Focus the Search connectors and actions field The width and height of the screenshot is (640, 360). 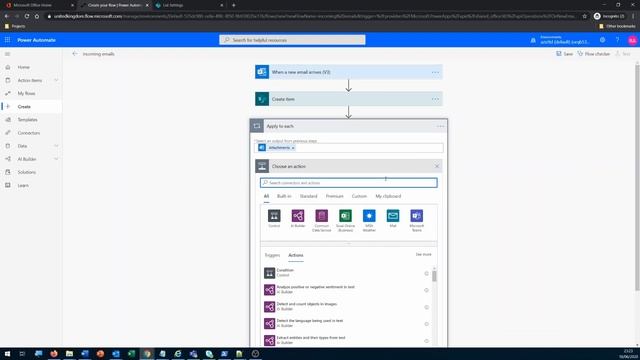[349, 182]
